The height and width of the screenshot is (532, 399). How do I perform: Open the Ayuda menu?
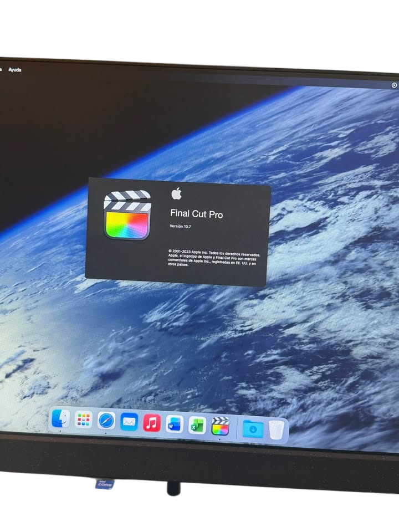(15, 70)
